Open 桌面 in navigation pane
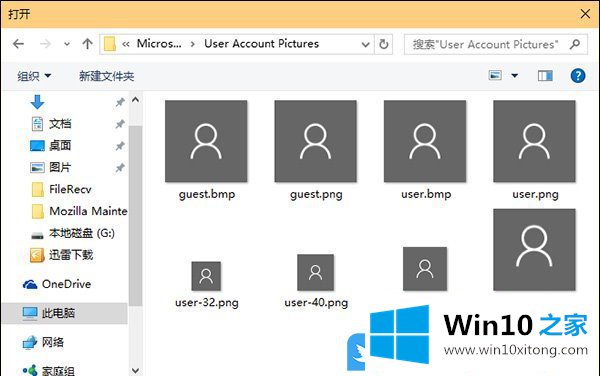 coord(60,145)
